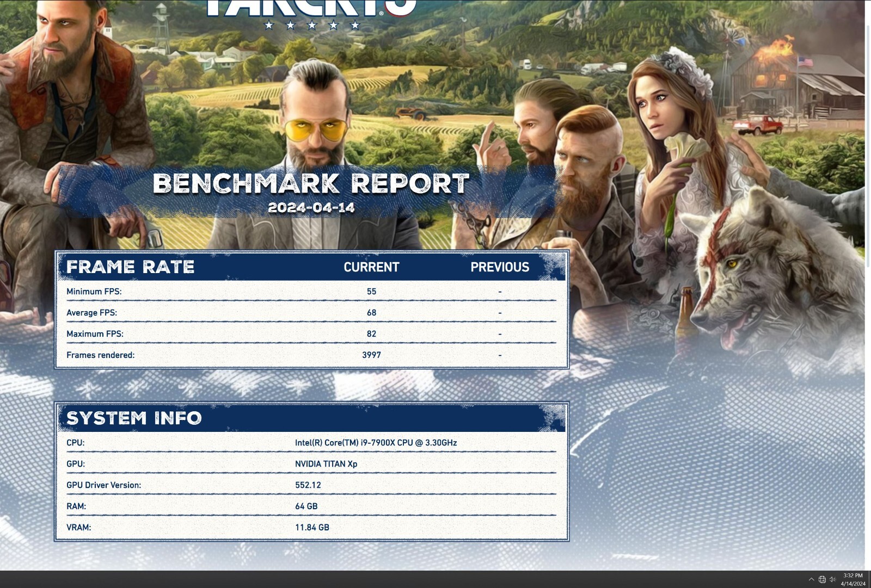Click the Frames rendered label
This screenshot has height=588, width=871.
pos(100,355)
